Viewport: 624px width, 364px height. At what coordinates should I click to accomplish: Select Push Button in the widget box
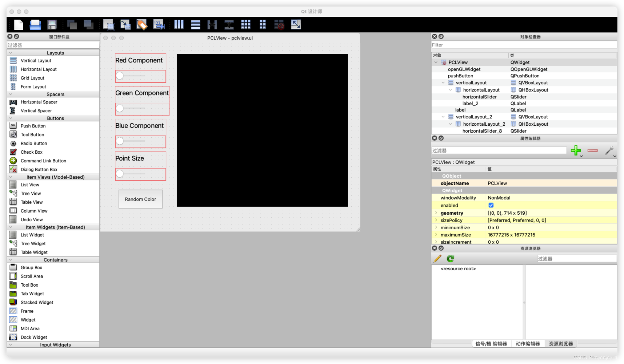coord(33,126)
